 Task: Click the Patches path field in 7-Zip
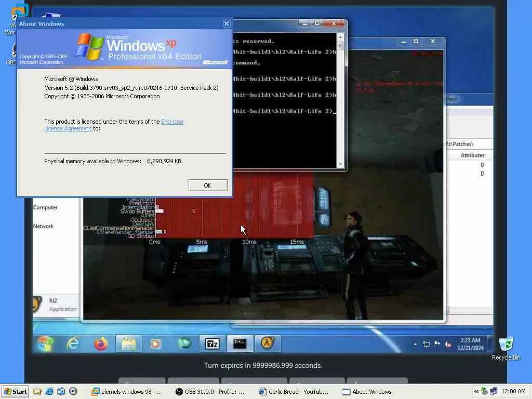470,144
